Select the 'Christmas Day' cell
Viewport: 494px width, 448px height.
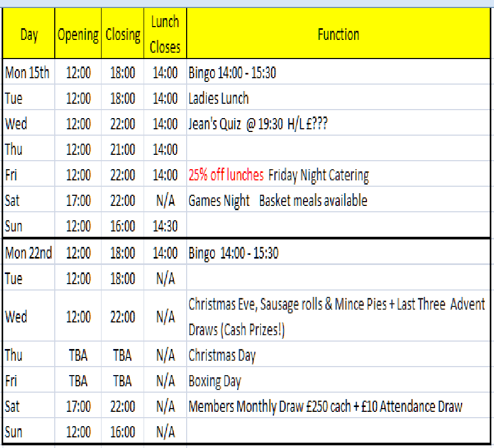click(222, 355)
